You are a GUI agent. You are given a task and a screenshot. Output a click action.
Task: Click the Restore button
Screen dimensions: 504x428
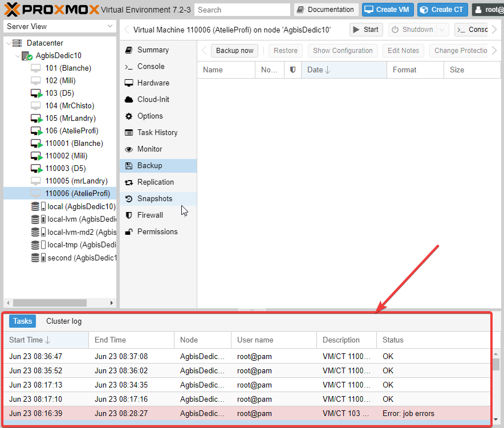point(286,51)
